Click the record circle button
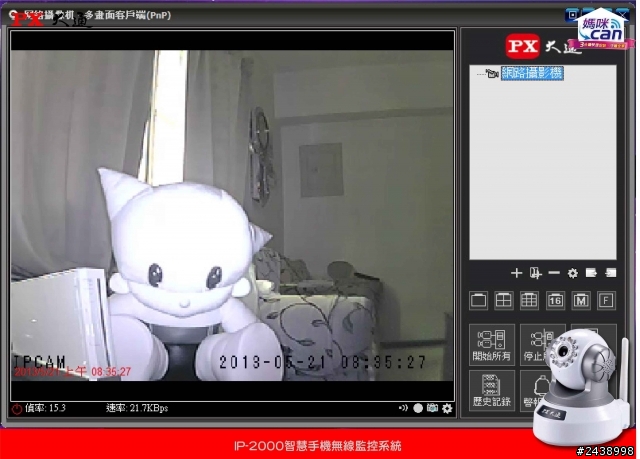The height and width of the screenshot is (459, 640). (x=418, y=408)
